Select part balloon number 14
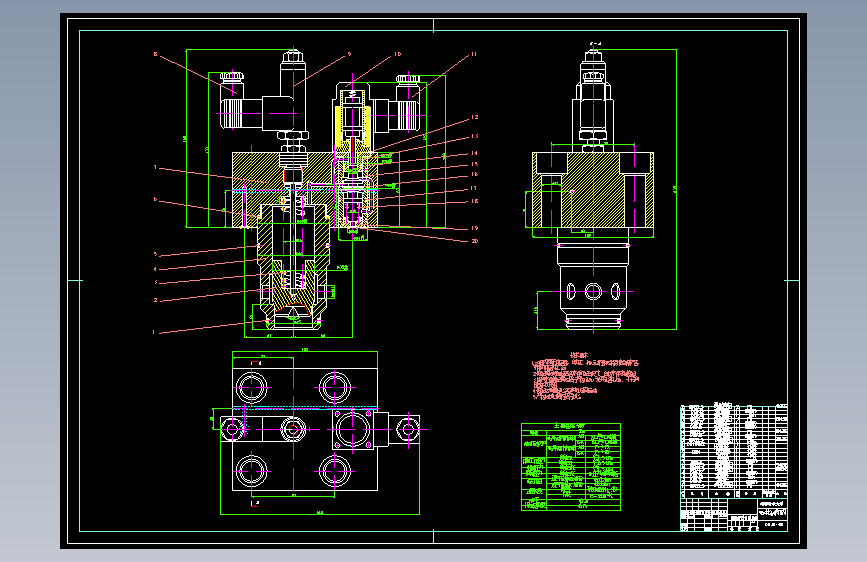Image resolution: width=867 pixels, height=562 pixels. pyautogui.click(x=474, y=153)
